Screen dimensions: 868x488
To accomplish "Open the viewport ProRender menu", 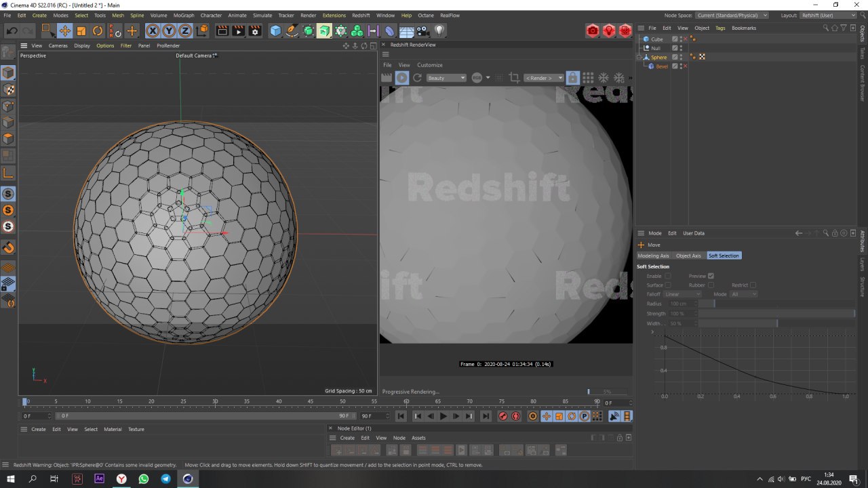I will pos(168,45).
